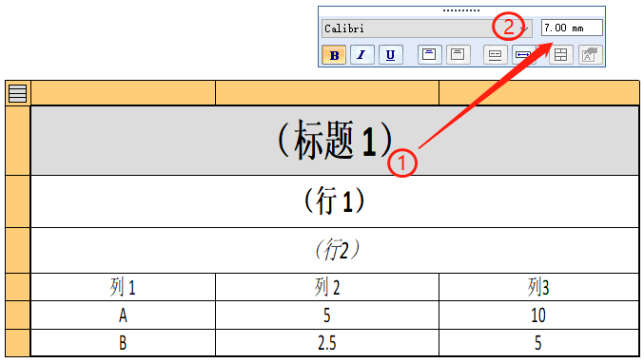This screenshot has width=644, height=363.
Task: Click the 列 2 column cell
Action: tap(327, 287)
